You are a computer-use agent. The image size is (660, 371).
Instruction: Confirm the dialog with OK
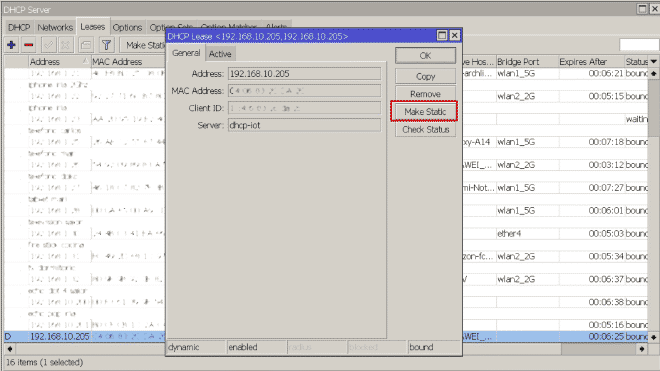[425, 56]
